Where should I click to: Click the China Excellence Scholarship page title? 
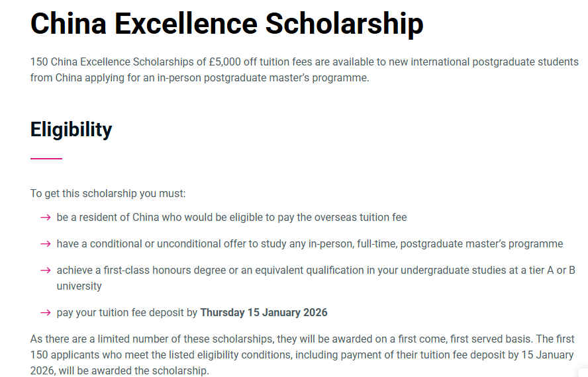226,24
